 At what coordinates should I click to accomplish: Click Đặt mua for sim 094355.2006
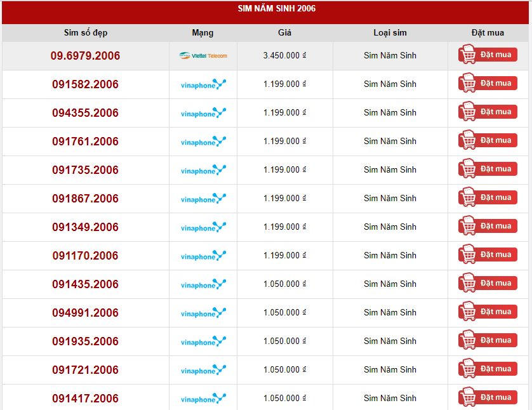(488, 111)
